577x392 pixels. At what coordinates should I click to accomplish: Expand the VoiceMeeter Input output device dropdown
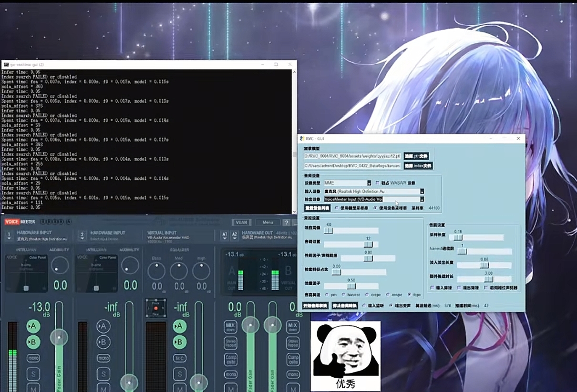pos(422,199)
